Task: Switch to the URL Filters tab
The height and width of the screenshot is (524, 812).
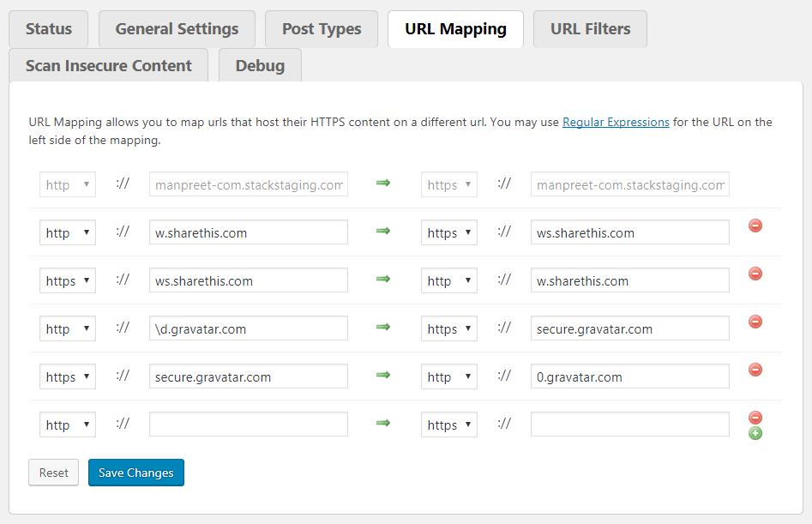Action: click(590, 29)
